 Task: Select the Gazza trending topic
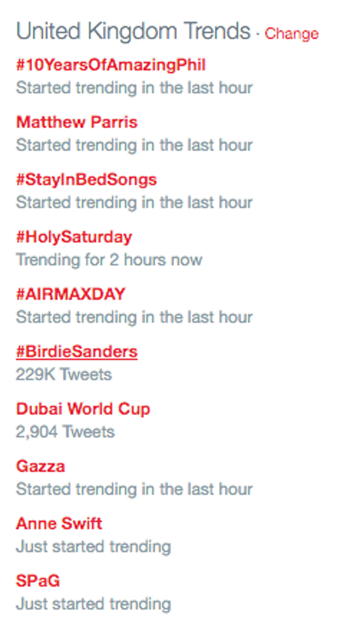40,466
